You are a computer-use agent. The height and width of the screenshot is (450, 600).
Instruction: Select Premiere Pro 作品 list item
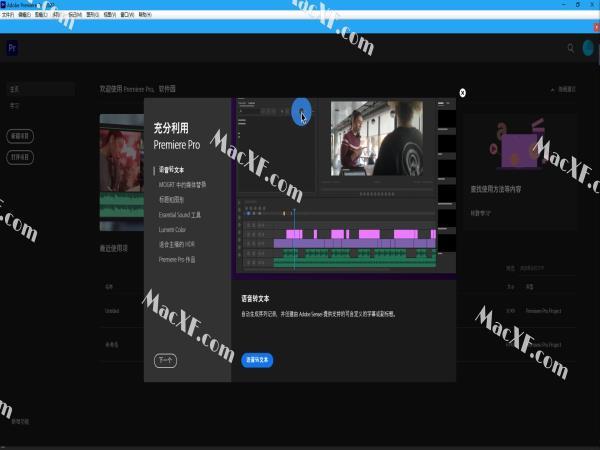(177, 259)
